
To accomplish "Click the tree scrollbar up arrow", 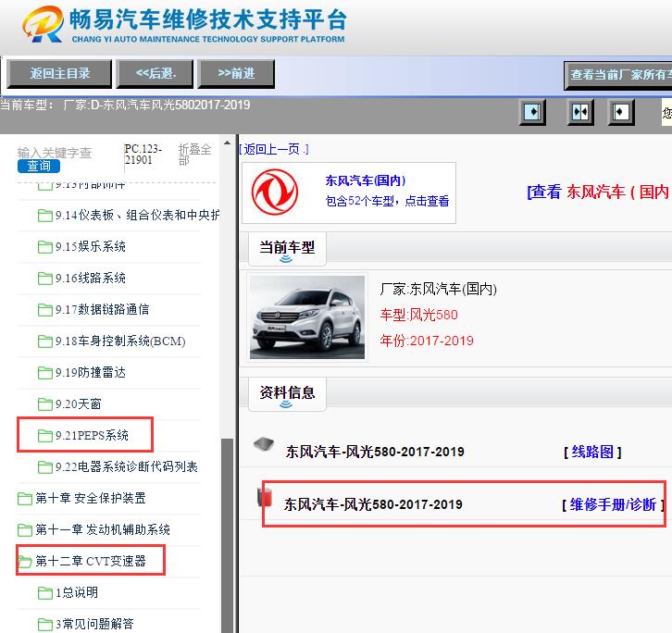I will pos(227,143).
